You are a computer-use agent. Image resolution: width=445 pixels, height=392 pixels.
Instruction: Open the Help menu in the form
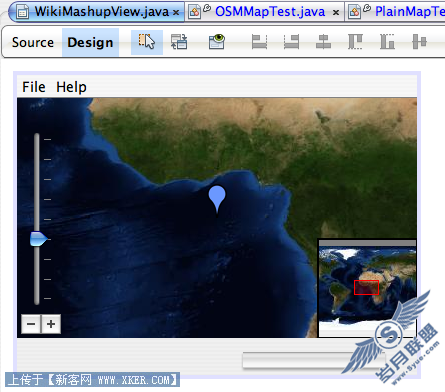point(71,87)
